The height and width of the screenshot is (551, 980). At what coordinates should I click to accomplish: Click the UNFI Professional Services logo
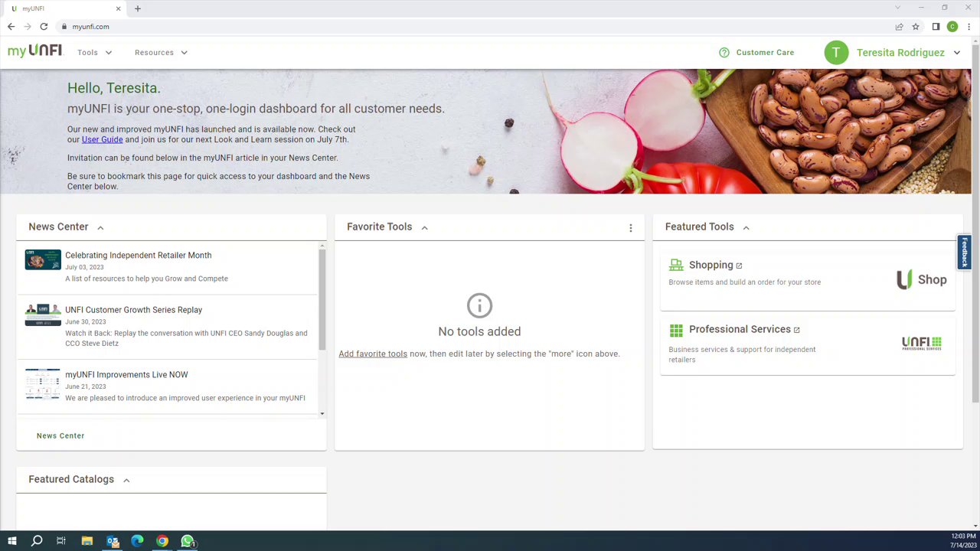922,343
